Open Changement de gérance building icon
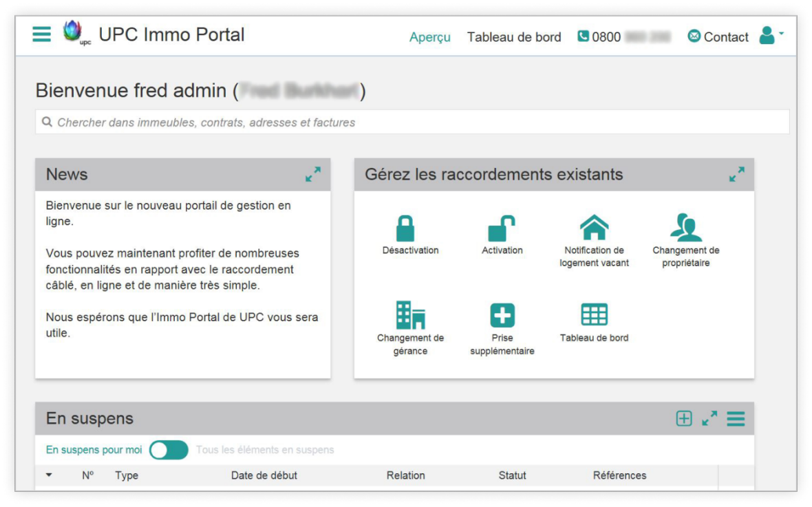This screenshot has height=507, width=812. pos(410,315)
